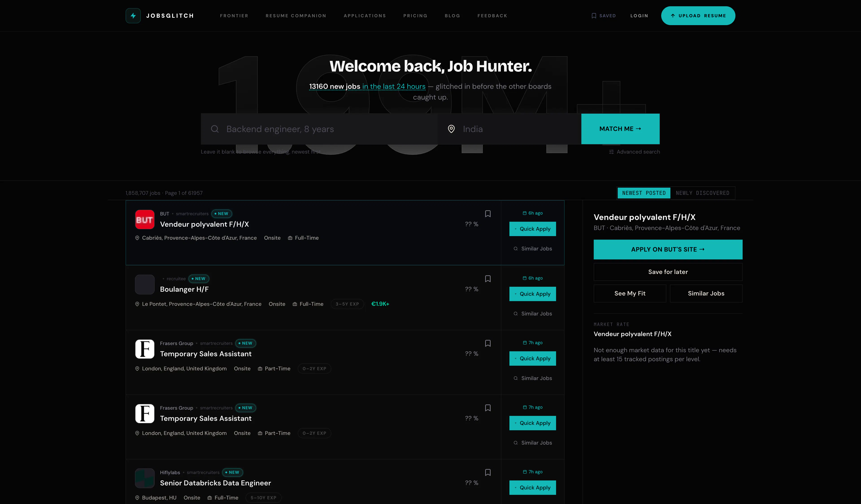Open the 'in the last 24 hours' link

394,87
